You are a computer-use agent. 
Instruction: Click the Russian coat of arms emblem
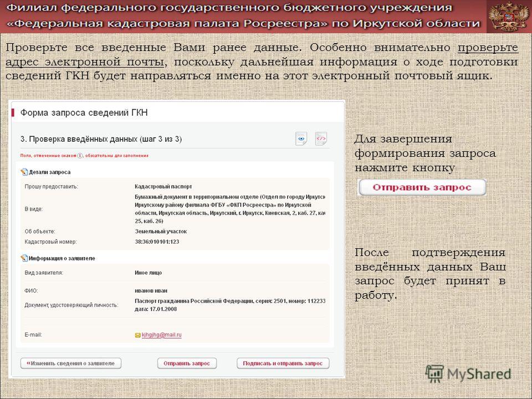coord(508,17)
